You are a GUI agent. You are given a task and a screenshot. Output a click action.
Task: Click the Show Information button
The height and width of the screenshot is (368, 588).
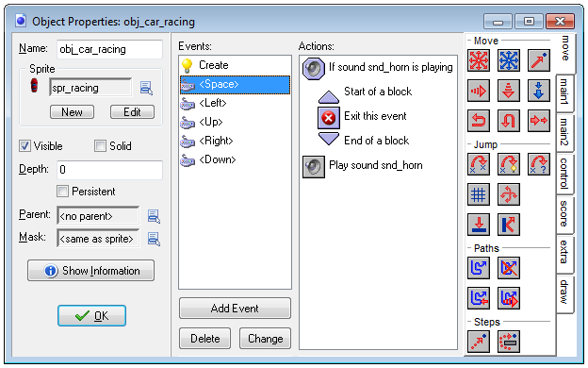click(90, 271)
